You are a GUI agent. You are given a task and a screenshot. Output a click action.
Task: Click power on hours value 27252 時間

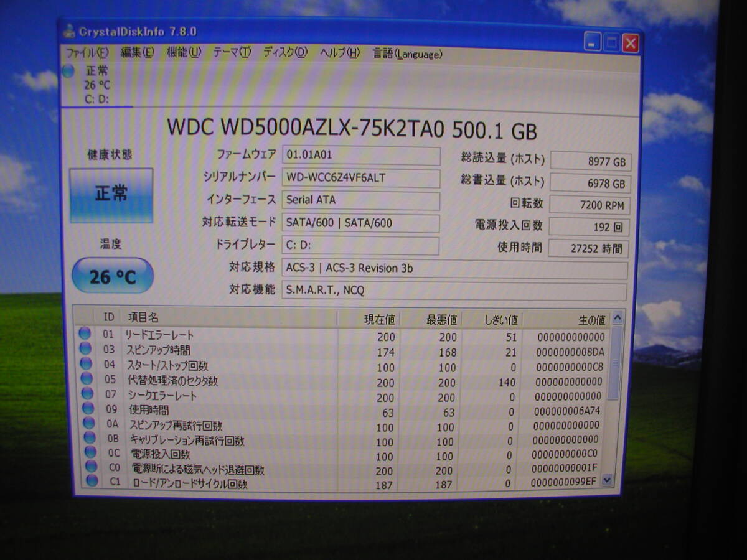click(588, 248)
